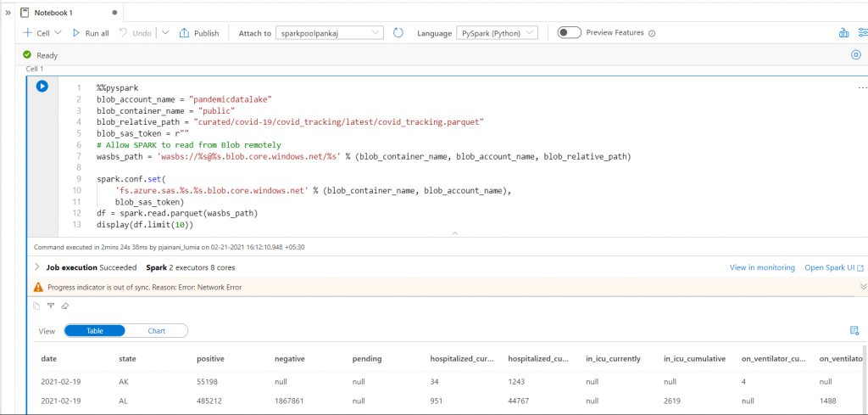Viewport: 868px width, 415px height.
Task: Click into code line 2 blob_account_name
Action: click(185, 99)
